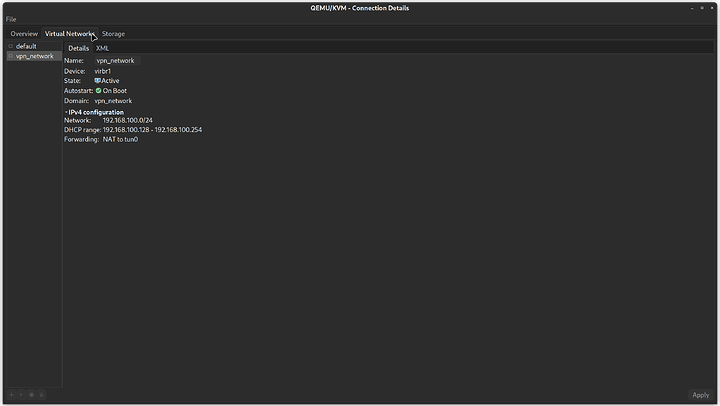This screenshot has height=406, width=720.
Task: Close the Connection Details window
Action: point(712,8)
